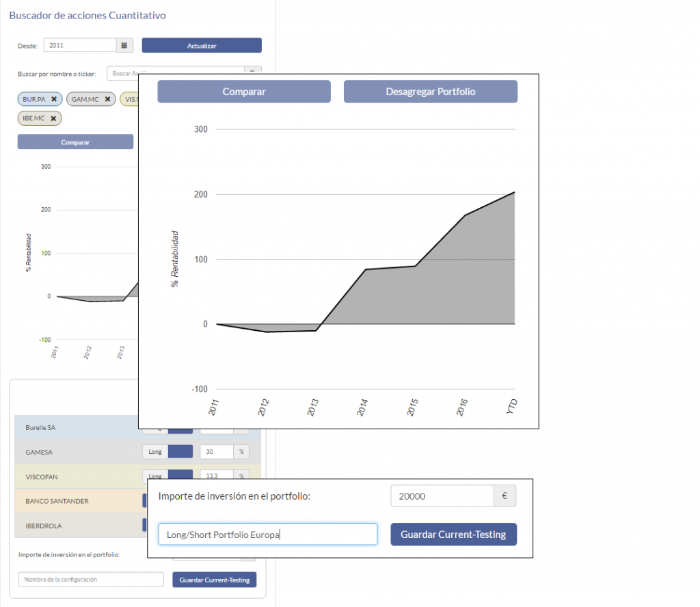This screenshot has width=700, height=607.
Task: Click the large Guardar Current-Testing button
Action: tap(453, 535)
